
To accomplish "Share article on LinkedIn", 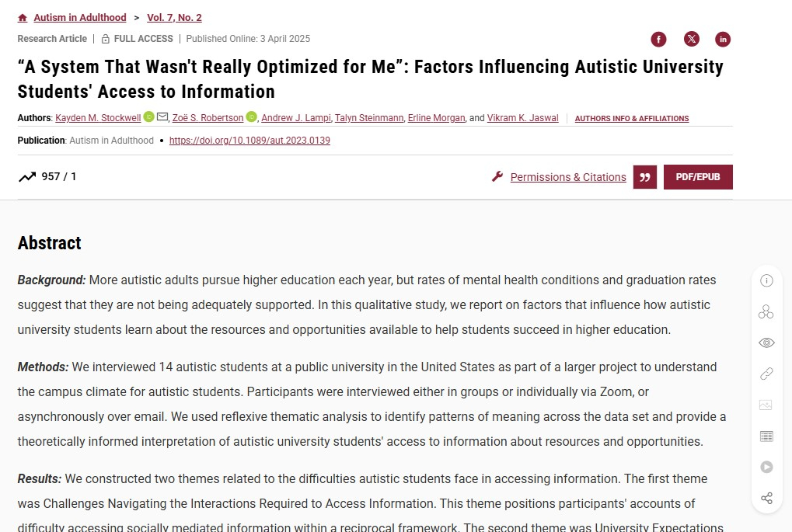I will (x=723, y=40).
